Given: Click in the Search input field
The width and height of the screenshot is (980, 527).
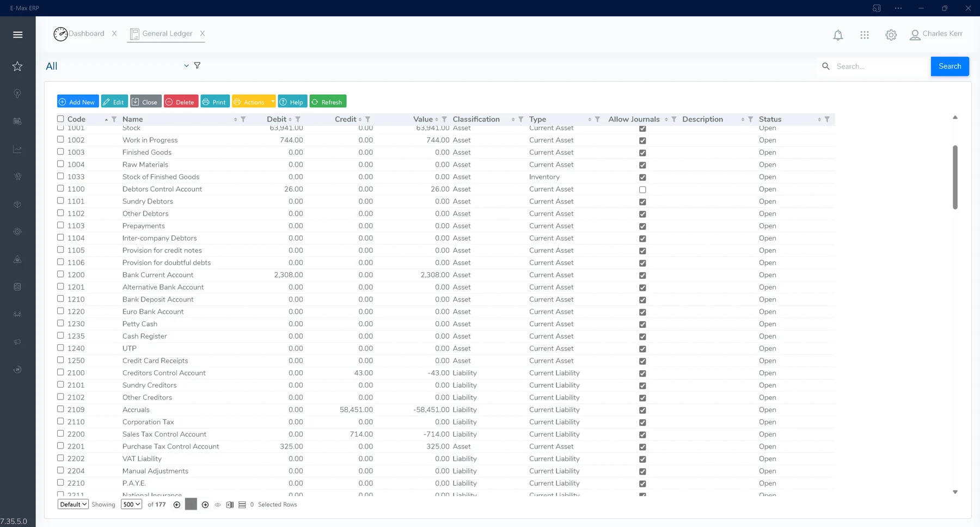Looking at the screenshot, I should pos(880,66).
